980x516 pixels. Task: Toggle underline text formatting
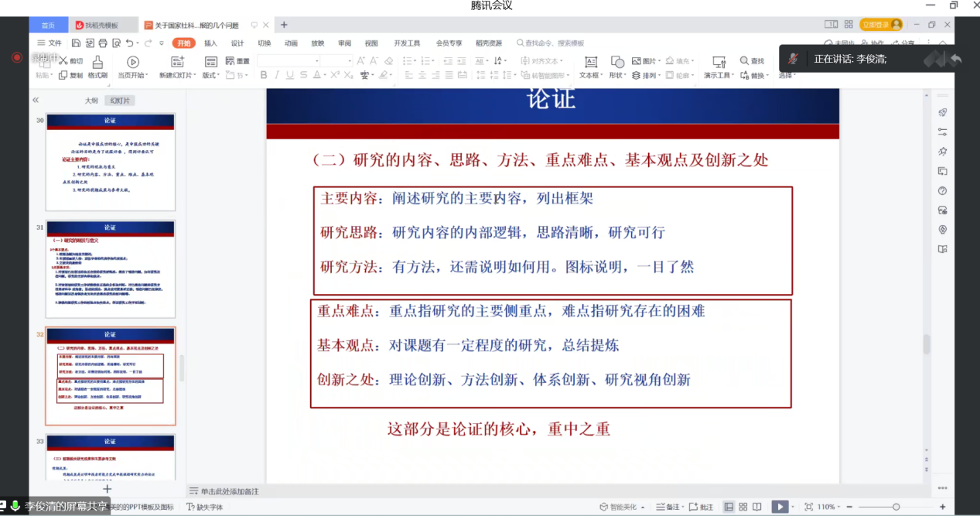click(x=290, y=75)
